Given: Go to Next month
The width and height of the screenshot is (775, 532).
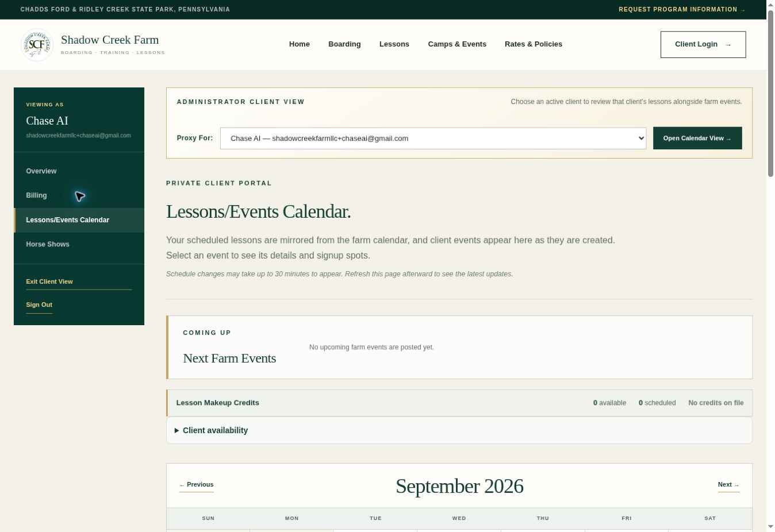Looking at the screenshot, I should click(728, 484).
